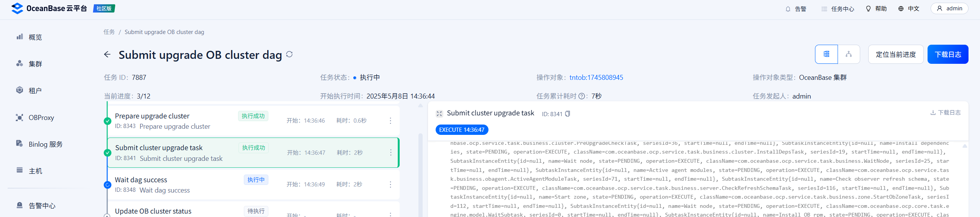The width and height of the screenshot is (980, 217).
Task: Click 下载日志 link in log panel
Action: (946, 113)
